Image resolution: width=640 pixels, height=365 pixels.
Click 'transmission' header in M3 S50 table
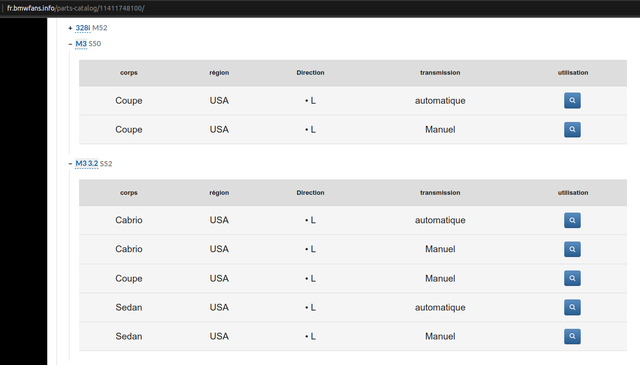(x=440, y=73)
